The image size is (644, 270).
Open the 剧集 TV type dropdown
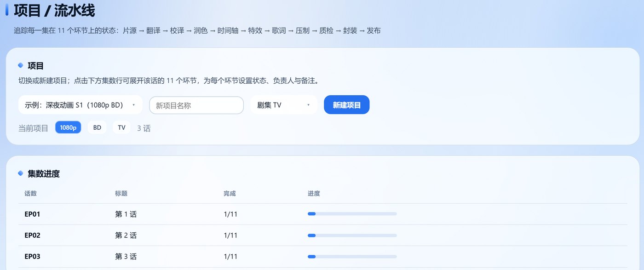point(284,105)
